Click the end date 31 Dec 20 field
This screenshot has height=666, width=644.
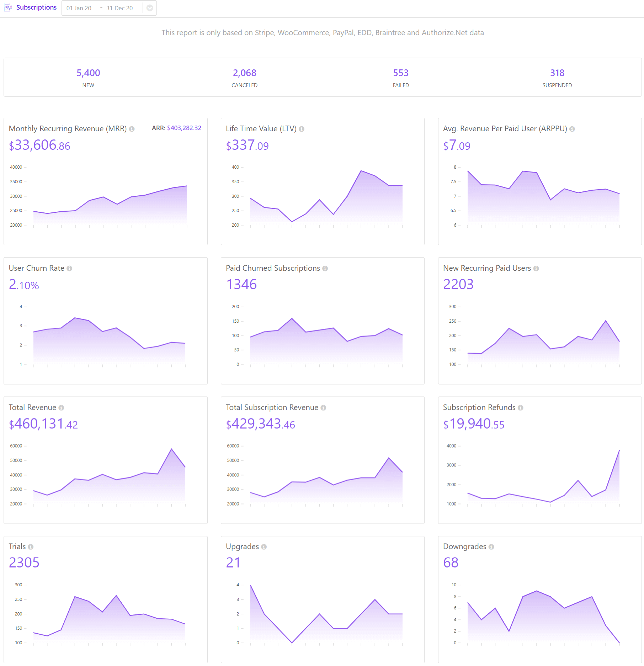tap(119, 8)
